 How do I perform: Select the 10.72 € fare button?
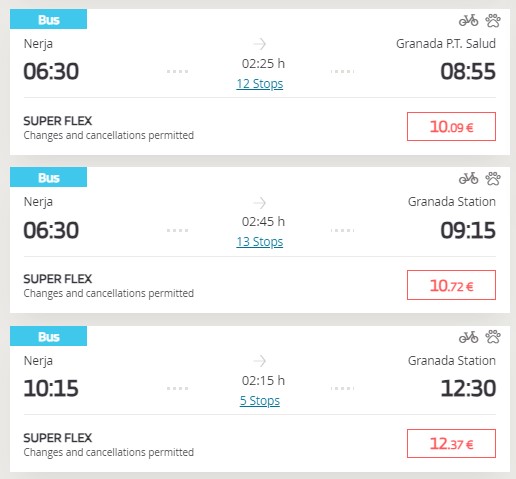point(451,285)
